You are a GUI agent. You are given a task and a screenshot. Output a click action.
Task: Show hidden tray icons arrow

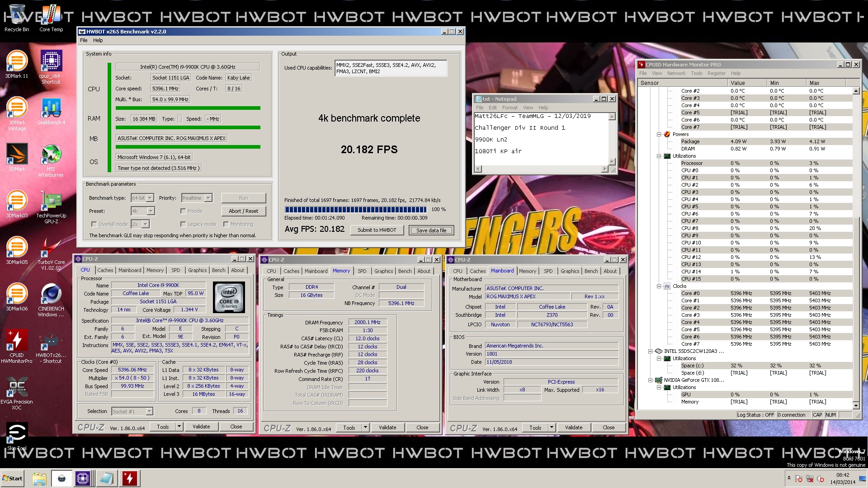click(789, 478)
